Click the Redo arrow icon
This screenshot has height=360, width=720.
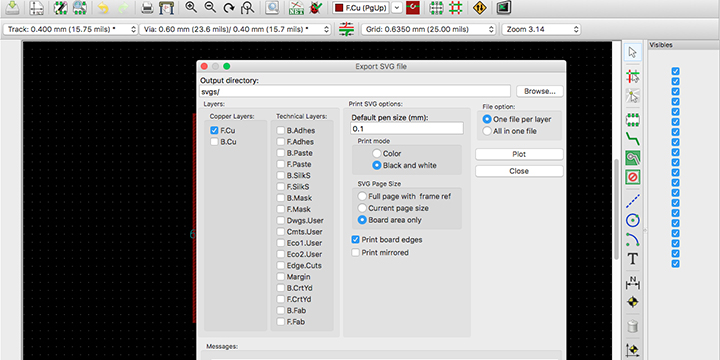coord(123,7)
